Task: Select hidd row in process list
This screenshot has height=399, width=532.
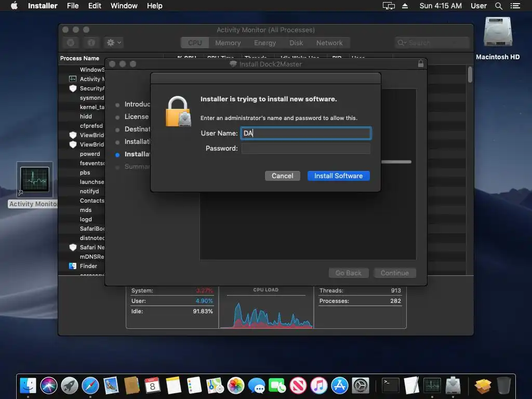Action: click(x=82, y=116)
